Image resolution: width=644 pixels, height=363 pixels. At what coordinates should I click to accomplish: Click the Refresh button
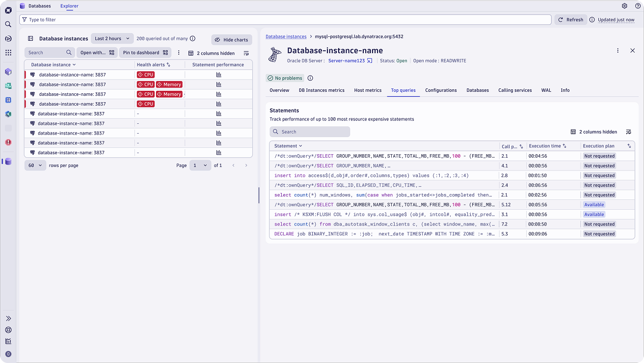coord(570,20)
